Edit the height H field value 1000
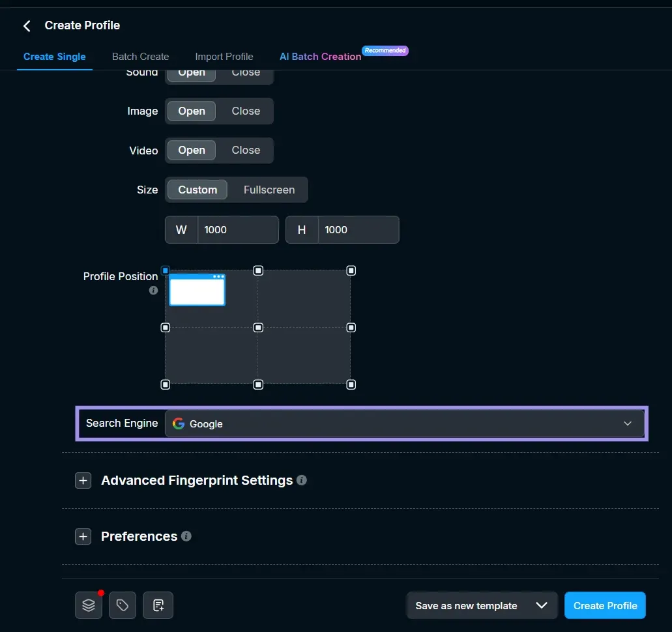Viewport: 672px width, 632px height. pos(358,229)
